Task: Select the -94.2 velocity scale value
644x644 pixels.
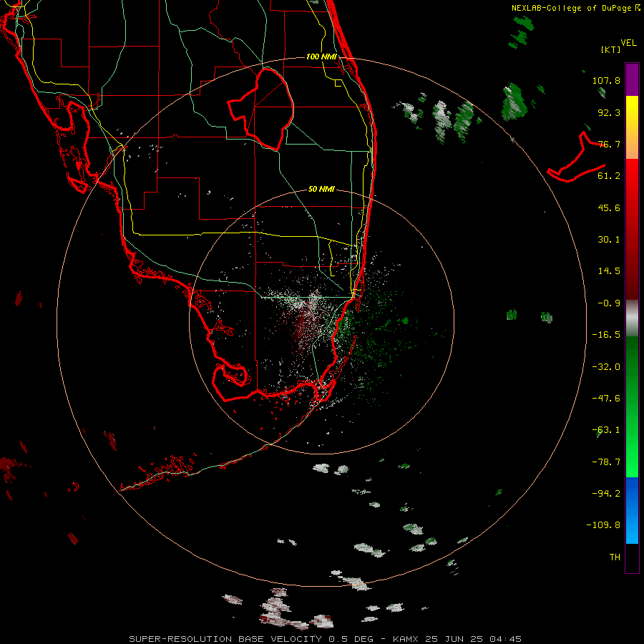Action: (606, 493)
